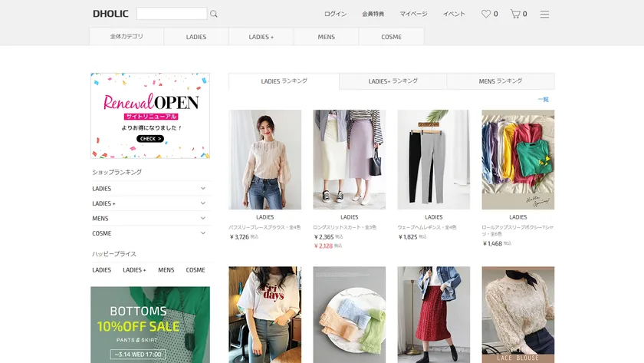
Task: Open the lace blouse with jeans product image
Action: (x=265, y=160)
